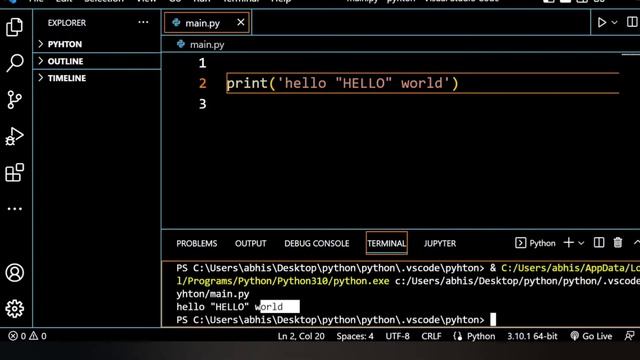Open the Extensions view

15,172
